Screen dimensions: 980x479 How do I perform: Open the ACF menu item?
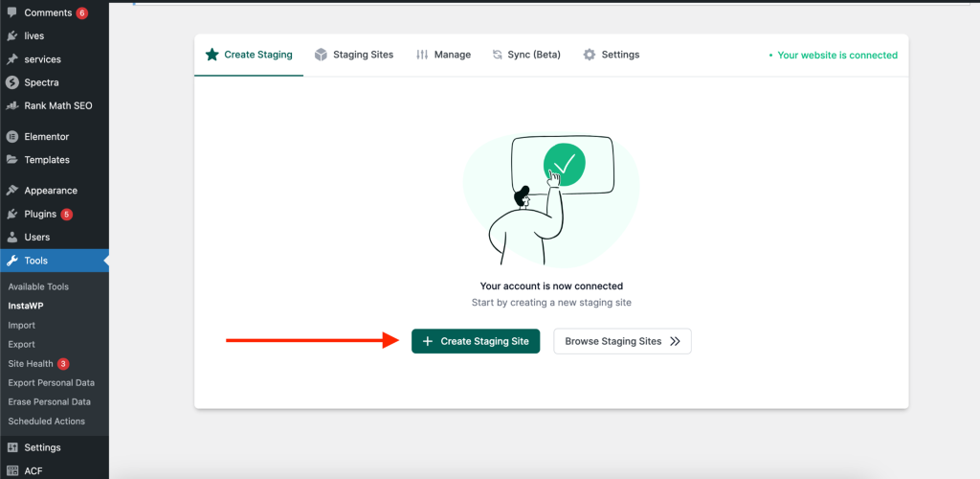click(x=55, y=470)
